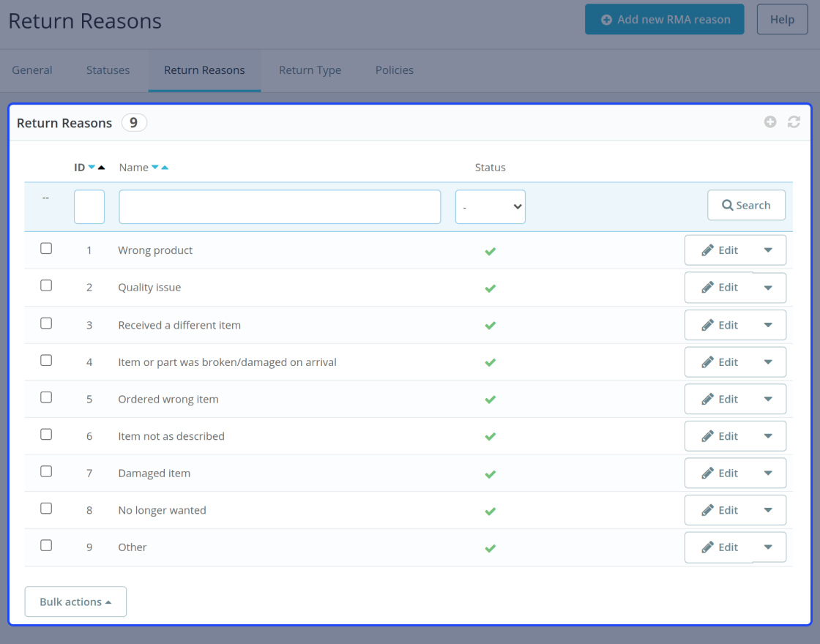Toggle status checkmark for Item not as described
The image size is (820, 644).
click(490, 436)
